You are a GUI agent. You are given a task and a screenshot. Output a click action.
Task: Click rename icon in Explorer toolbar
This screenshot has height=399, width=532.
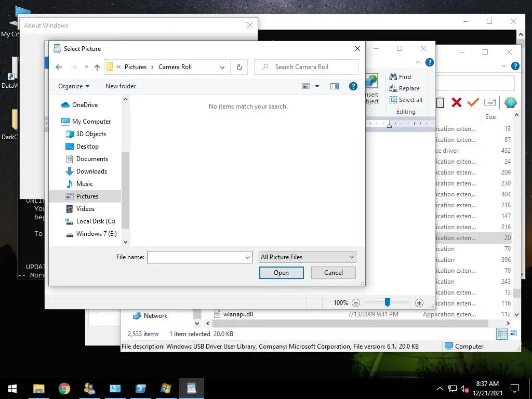pos(489,102)
